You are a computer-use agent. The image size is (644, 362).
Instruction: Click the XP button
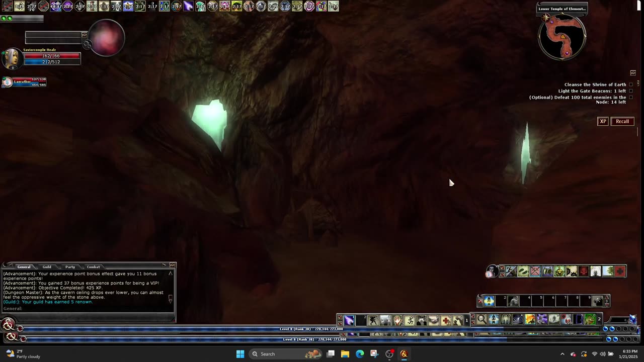click(x=603, y=121)
